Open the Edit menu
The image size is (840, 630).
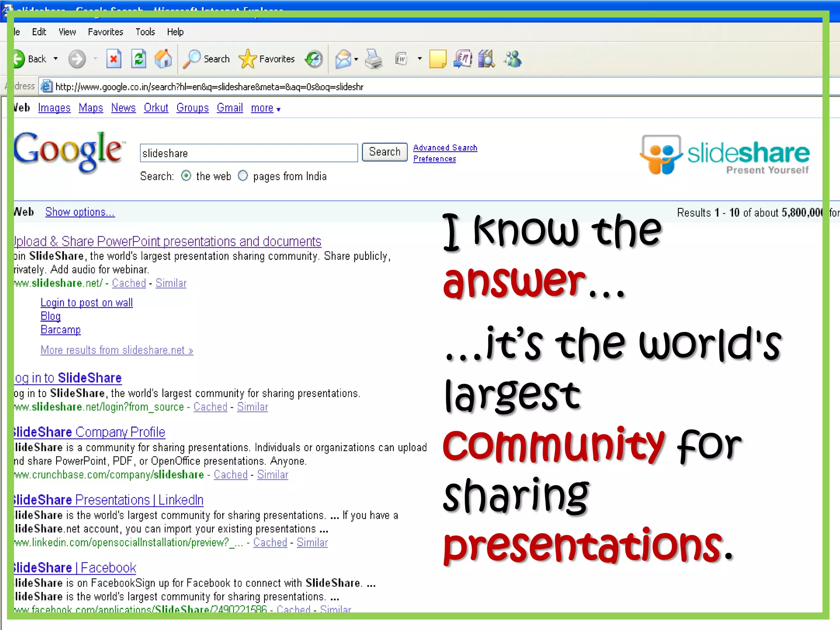(x=39, y=32)
